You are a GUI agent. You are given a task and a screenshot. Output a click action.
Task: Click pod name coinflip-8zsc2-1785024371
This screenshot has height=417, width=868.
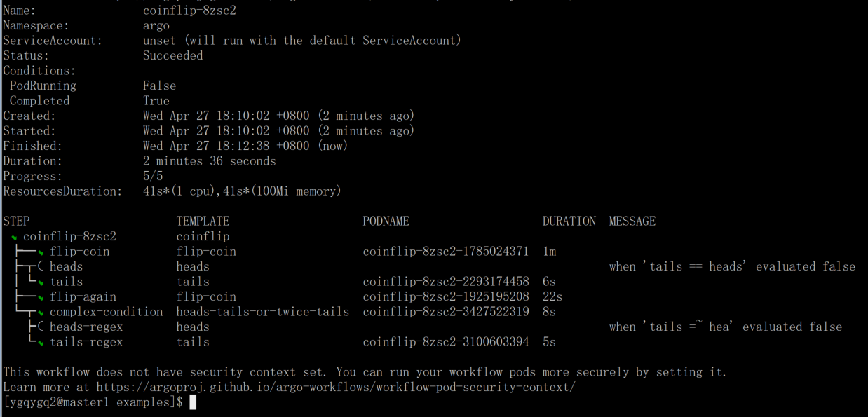tap(446, 252)
